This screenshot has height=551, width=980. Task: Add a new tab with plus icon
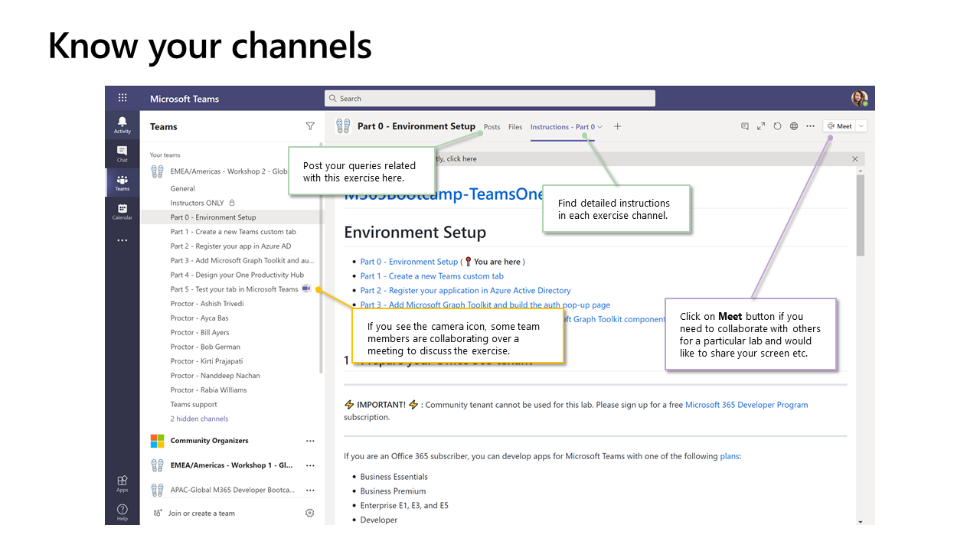click(618, 126)
